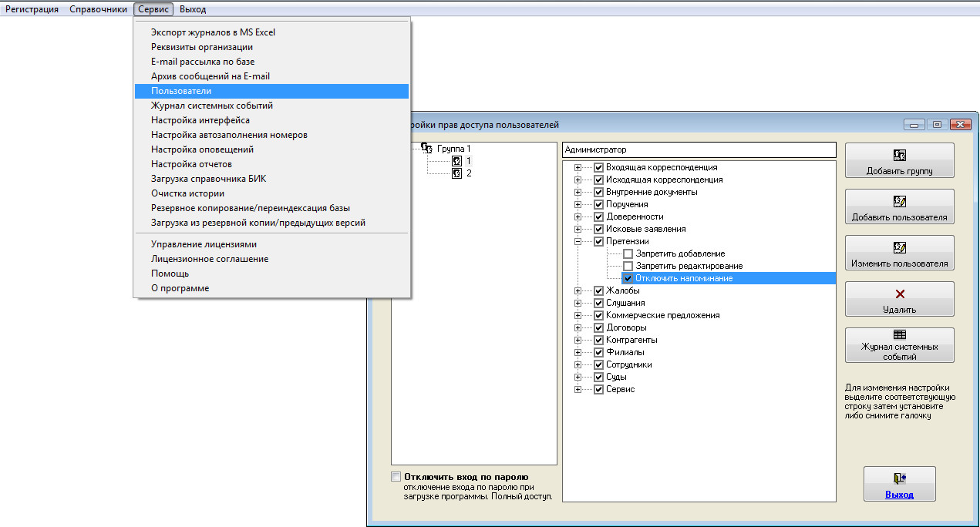Expand the Суды tree node
The width and height of the screenshot is (980, 527).
578,377
